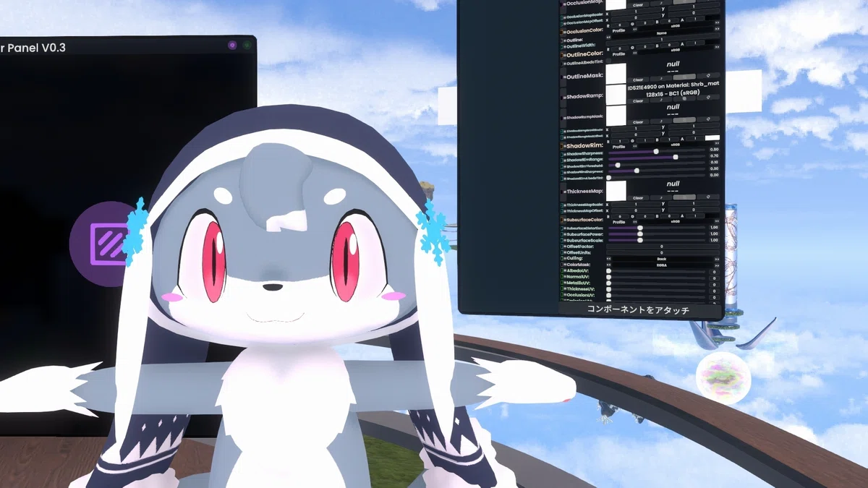Click the OutlineMask texture thumbnail
868x488 pixels.
click(x=616, y=74)
